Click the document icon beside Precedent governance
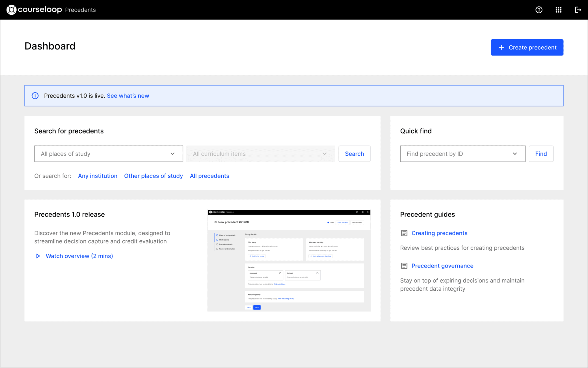Screen dimensions: 588x368 pos(404,266)
